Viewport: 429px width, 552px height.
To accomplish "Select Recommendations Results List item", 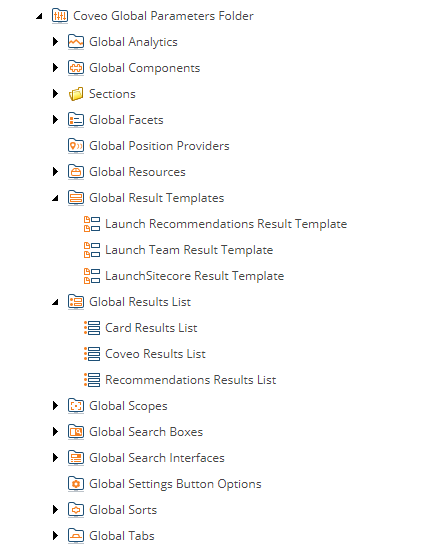I will (x=190, y=380).
